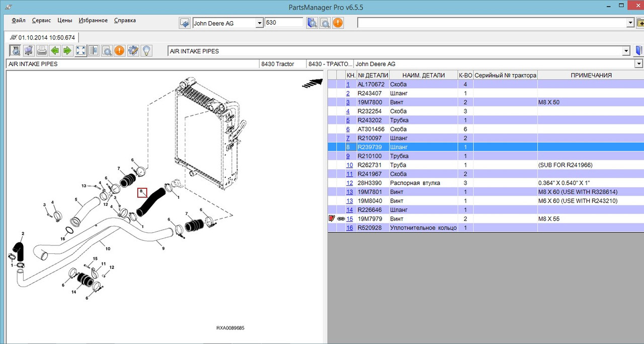644x344 pixels.
Task: Expand the John Deere AG manufacturer dropdown
Action: coord(260,23)
